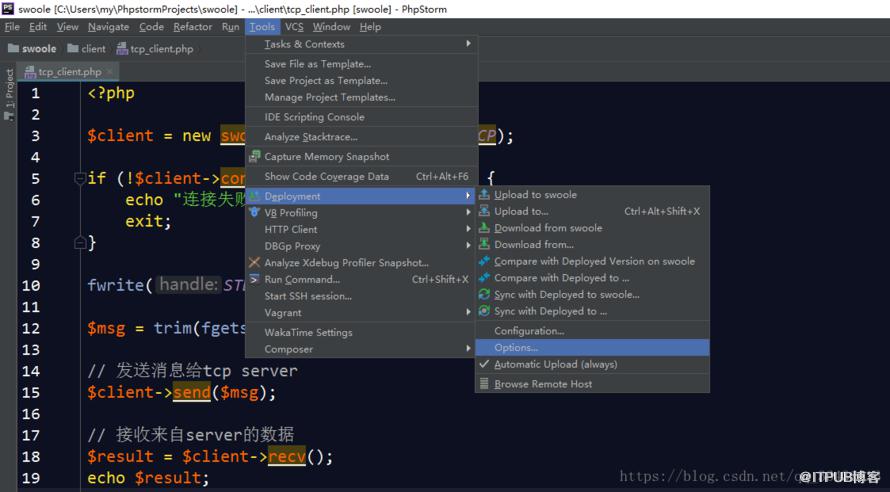Click the Capture Memory Snapshot icon
This screenshot has width=890, height=492.
tap(255, 156)
